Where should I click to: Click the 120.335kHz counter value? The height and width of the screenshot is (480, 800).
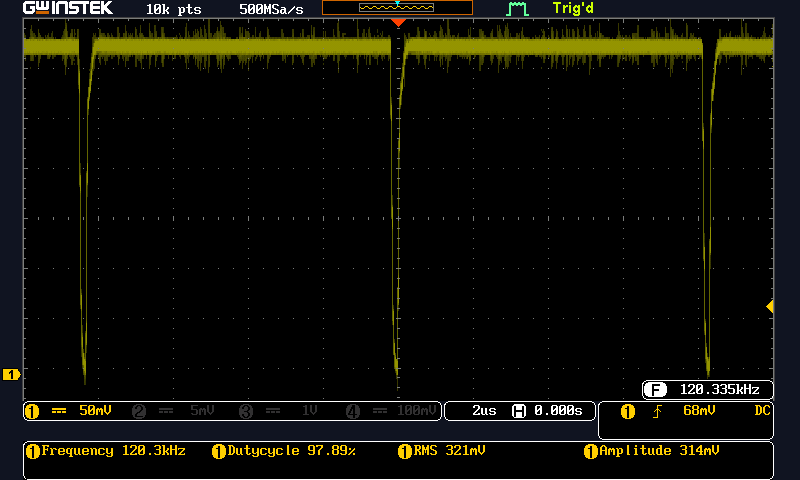tap(719, 390)
